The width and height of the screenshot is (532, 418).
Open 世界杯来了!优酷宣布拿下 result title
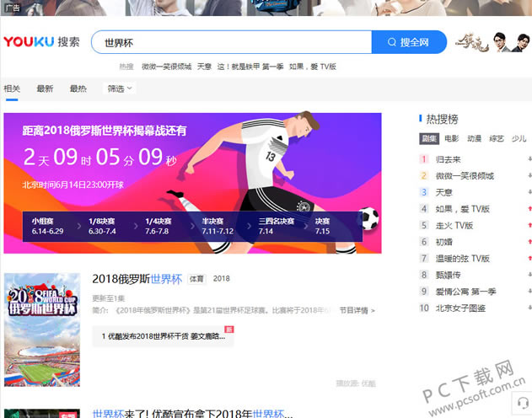point(192,414)
